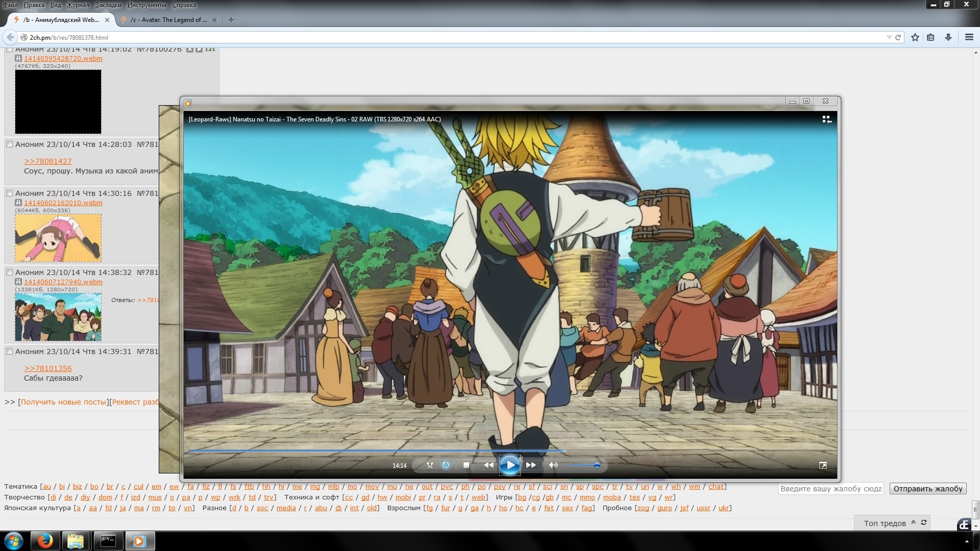Open the Firefox downloads arrow
Image resolution: width=980 pixels, height=551 pixels.
pyautogui.click(x=948, y=37)
